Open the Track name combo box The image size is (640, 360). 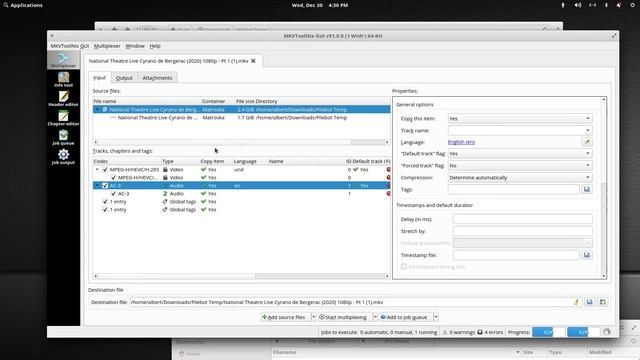520,130
